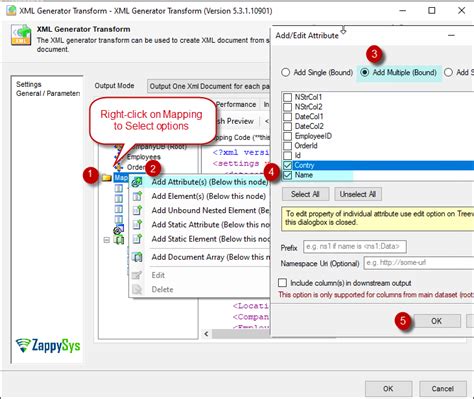The image size is (474, 399).
Task: Confirm the Add/Edit Attribute dialog with OK
Action: 437,321
